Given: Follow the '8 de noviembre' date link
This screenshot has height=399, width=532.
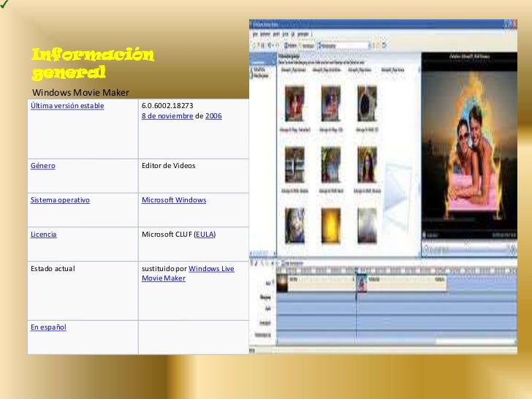Looking at the screenshot, I should (167, 115).
